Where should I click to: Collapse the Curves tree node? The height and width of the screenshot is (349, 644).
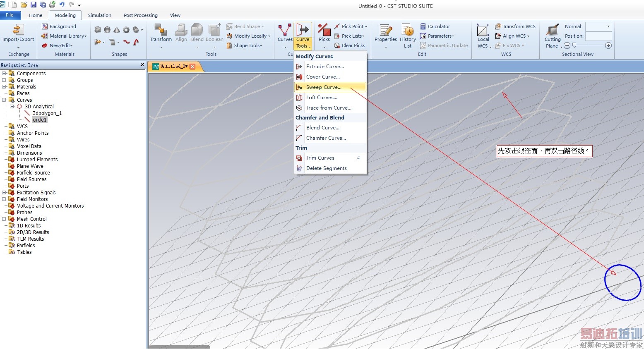point(4,100)
